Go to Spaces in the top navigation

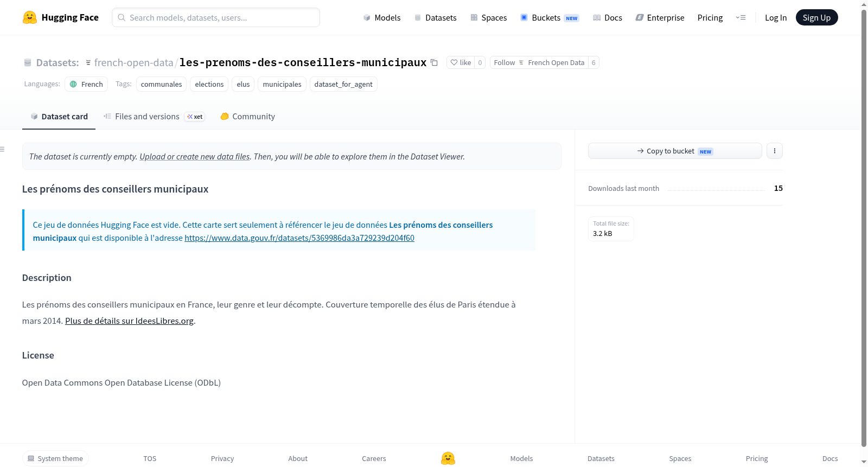489,17
